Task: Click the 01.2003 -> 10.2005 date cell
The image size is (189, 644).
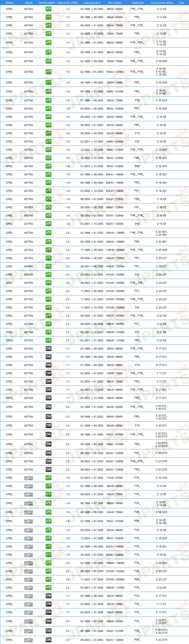Action: (x=92, y=166)
